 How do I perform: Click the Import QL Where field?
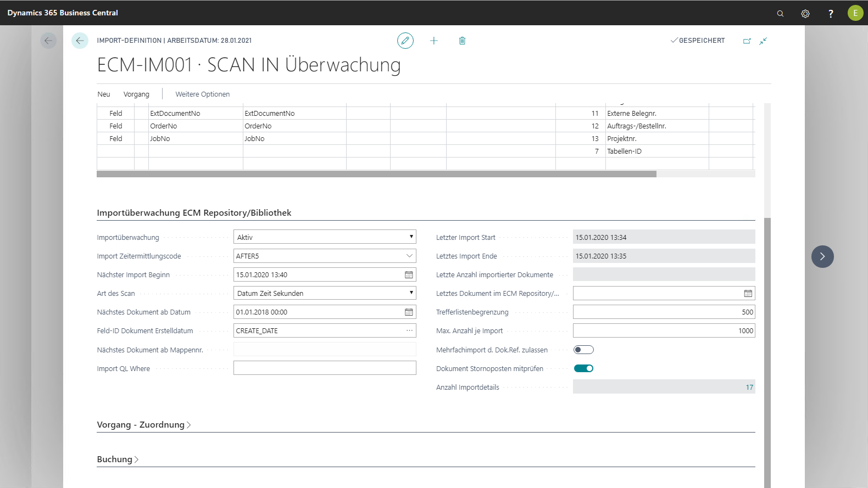click(x=325, y=368)
